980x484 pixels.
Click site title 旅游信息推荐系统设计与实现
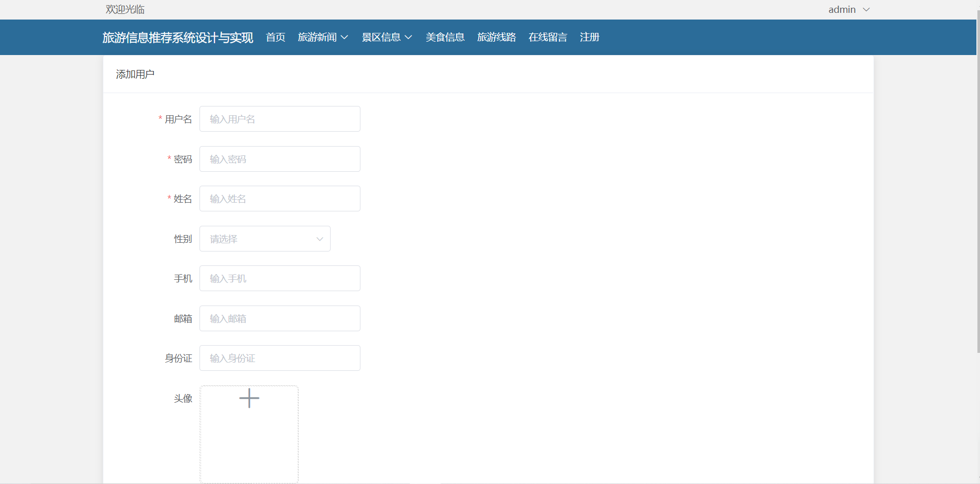[178, 38]
